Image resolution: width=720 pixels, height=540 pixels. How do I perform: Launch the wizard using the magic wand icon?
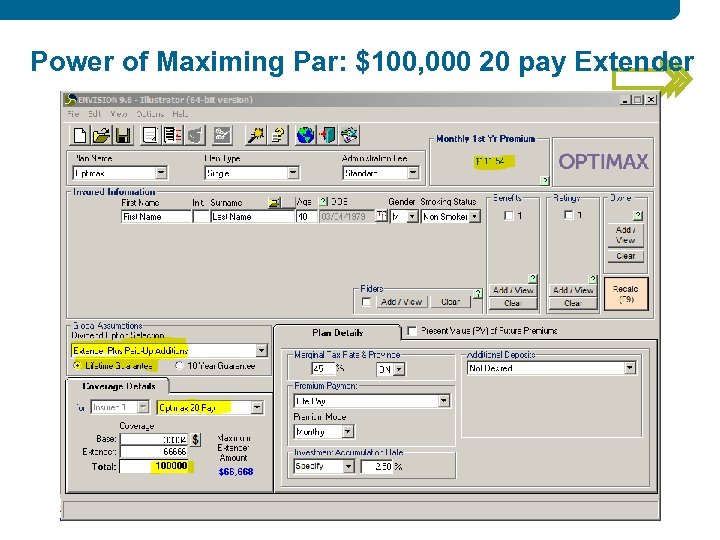point(255,135)
